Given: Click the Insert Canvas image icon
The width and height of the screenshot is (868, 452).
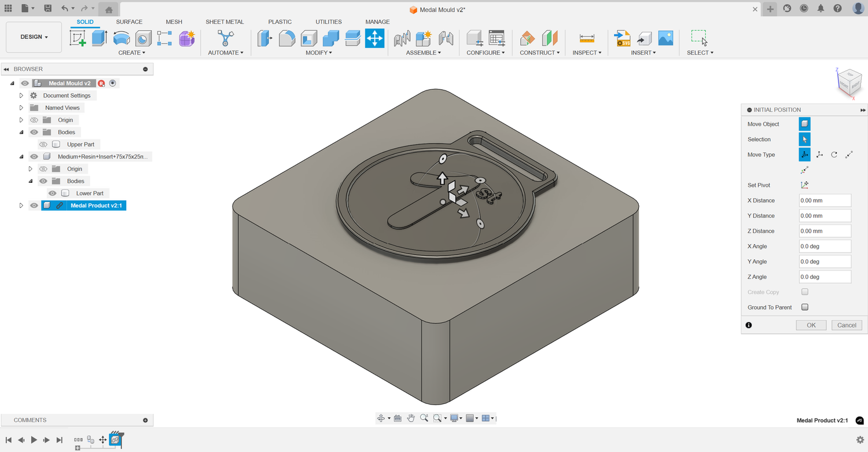Looking at the screenshot, I should coord(665,38).
